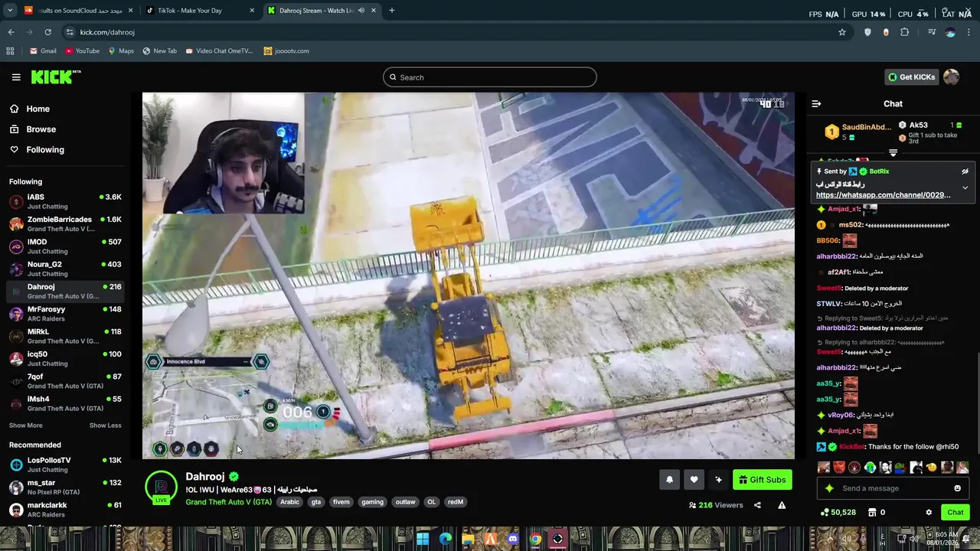Open a new browser tab

[391, 11]
